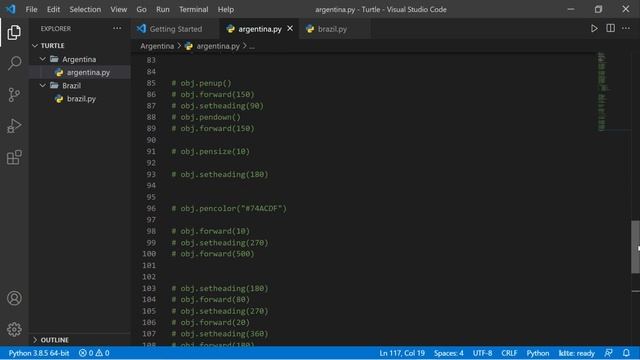Viewport: 640px width, 360px height.
Task: Change the Python language mode
Action: pyautogui.click(x=538, y=353)
